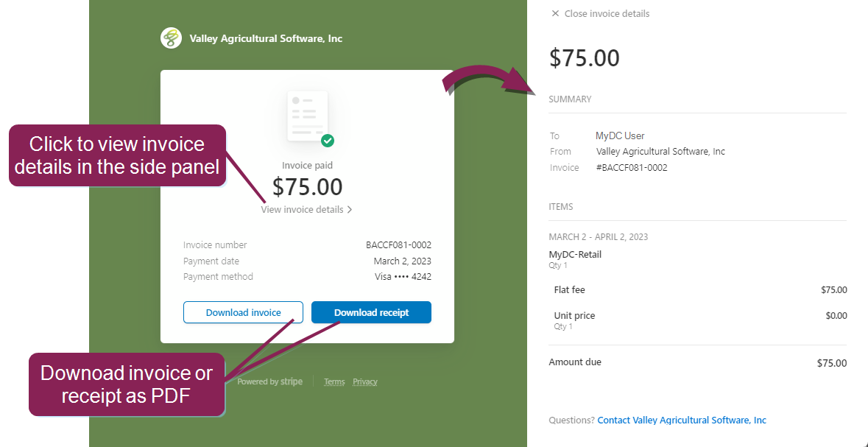Click the Valley Agricultural Software logo icon
Viewport: 868px width, 447px height.
pyautogui.click(x=171, y=38)
